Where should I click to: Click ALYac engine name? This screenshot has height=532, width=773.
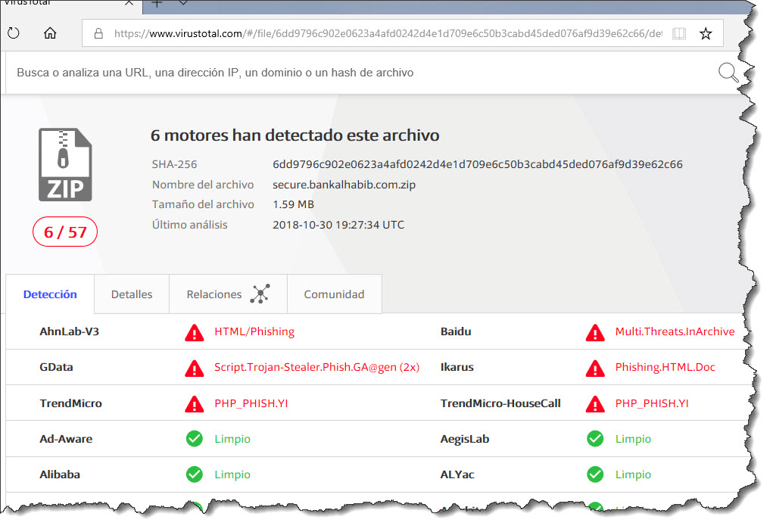[x=457, y=474]
